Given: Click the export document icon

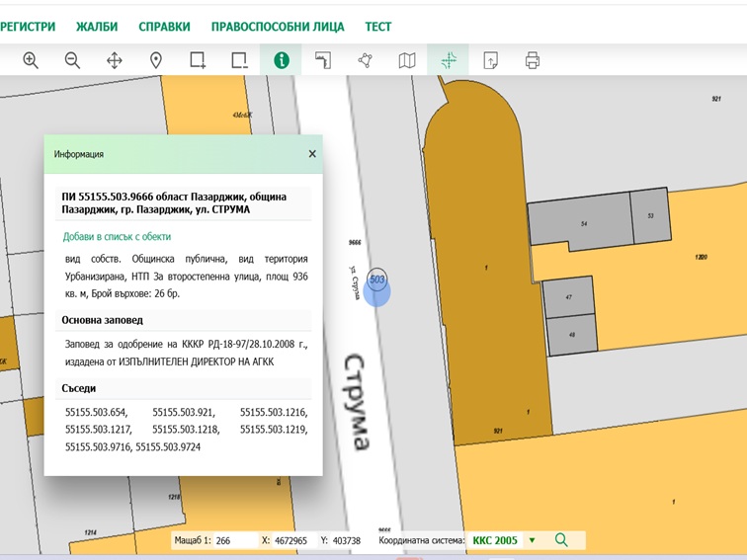Looking at the screenshot, I should [491, 60].
